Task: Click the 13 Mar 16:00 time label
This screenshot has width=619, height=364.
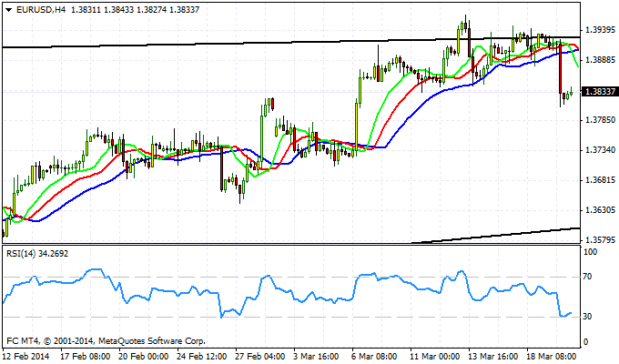Action: (x=493, y=356)
